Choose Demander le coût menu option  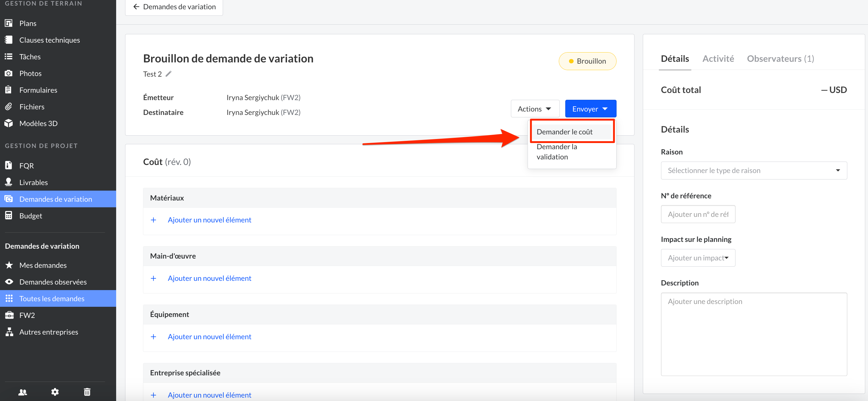click(x=564, y=132)
